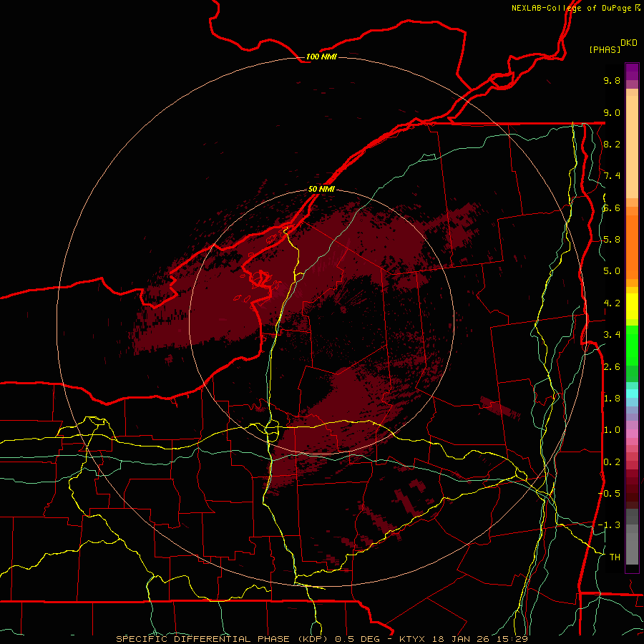Click the 2.6 value on color scale
This screenshot has width=644, height=644.
(612, 367)
